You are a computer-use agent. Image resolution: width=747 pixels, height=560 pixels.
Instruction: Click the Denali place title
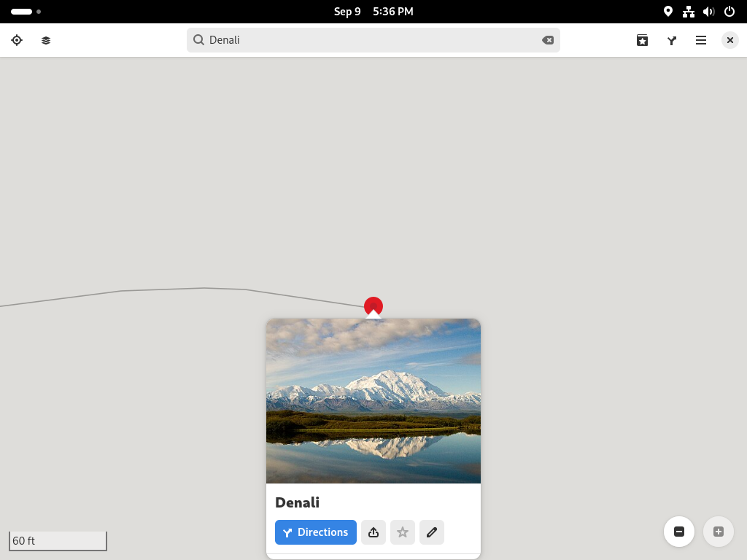coord(298,502)
